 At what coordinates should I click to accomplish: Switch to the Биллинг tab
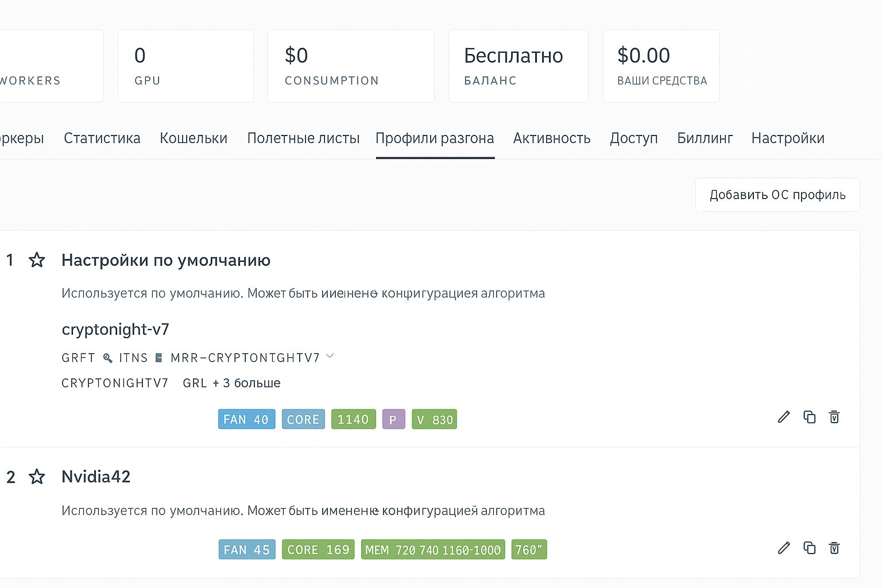pos(705,138)
